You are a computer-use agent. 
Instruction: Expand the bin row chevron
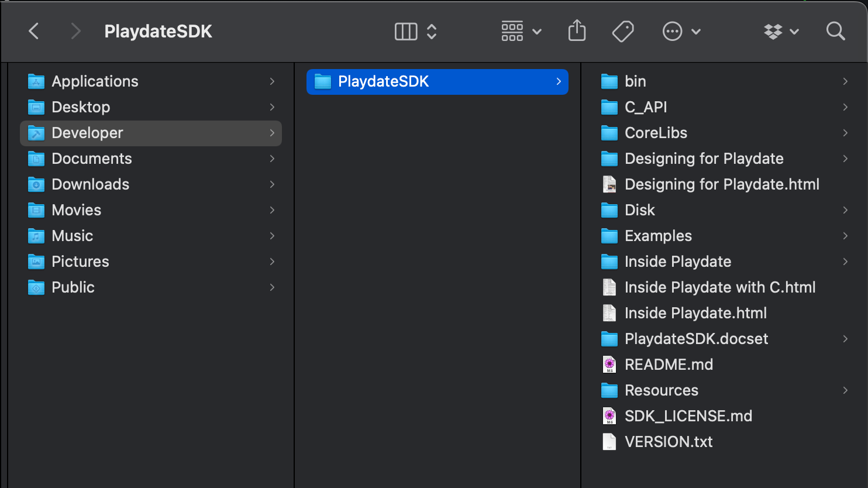(845, 81)
